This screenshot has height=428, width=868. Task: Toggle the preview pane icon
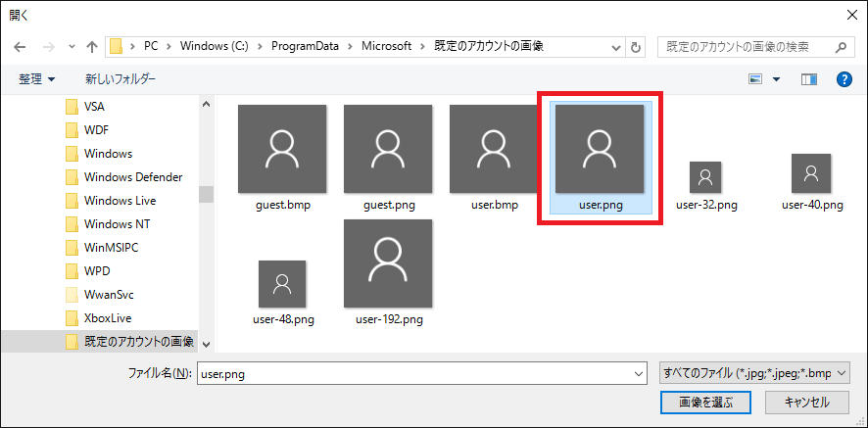click(808, 78)
